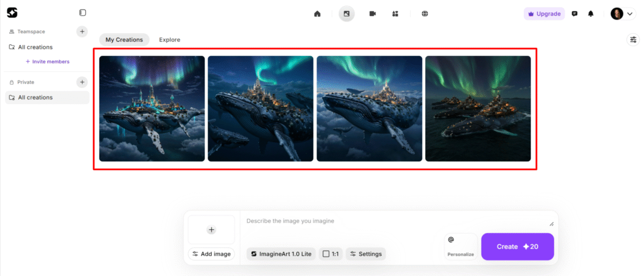Open the video generation icon

(x=372, y=14)
